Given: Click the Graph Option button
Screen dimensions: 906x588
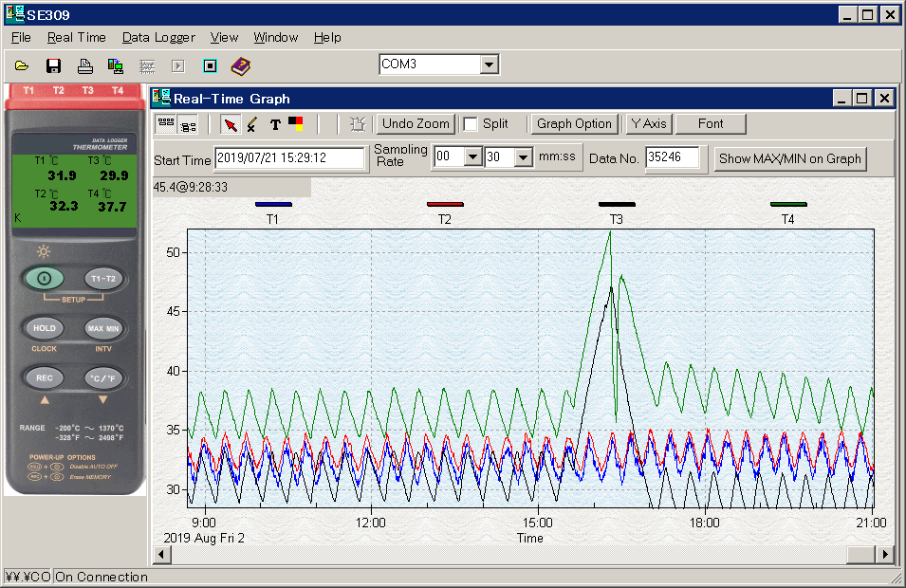Looking at the screenshot, I should (x=574, y=123).
